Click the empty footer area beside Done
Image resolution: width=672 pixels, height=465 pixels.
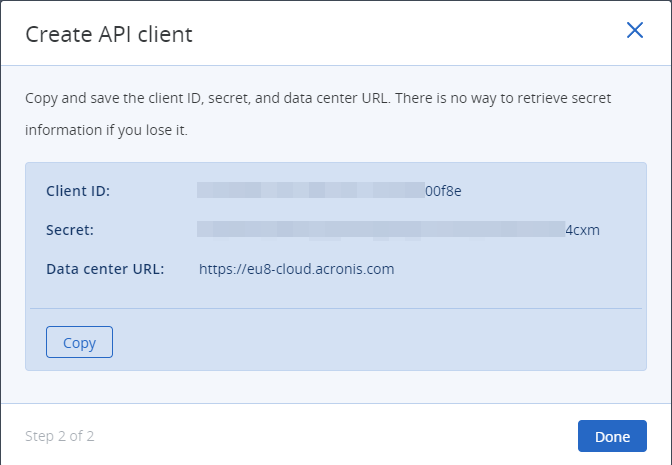330,436
